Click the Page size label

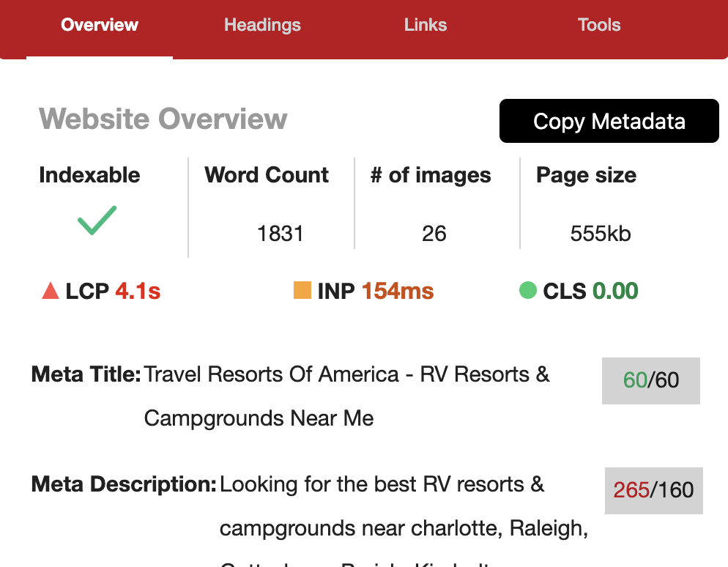(587, 176)
